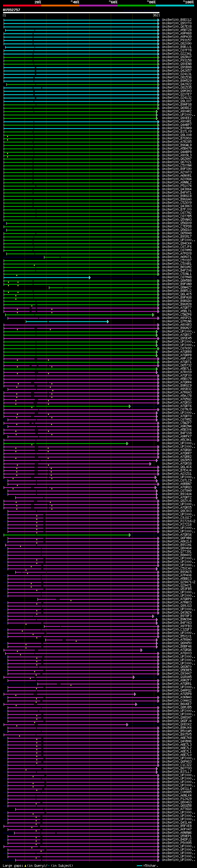
Task: Select the UniRef100_C6TM48 label
Action: point(176,277)
